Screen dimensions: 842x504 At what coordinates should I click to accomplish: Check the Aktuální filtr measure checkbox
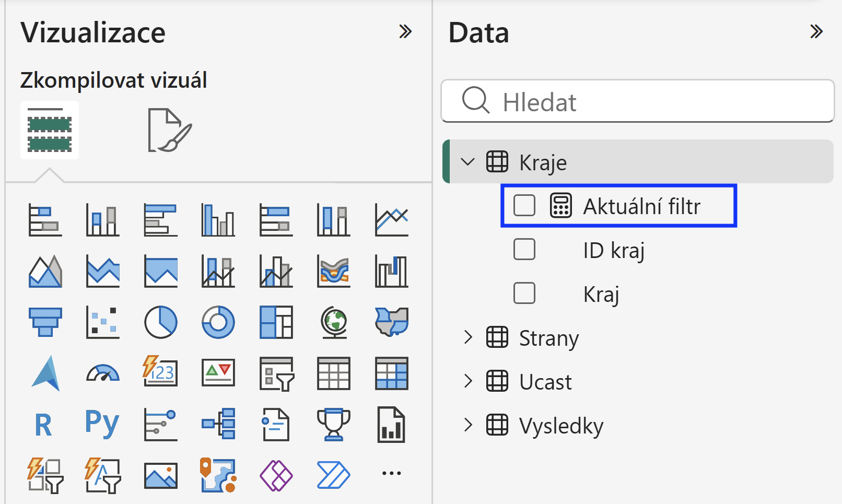coord(524,205)
